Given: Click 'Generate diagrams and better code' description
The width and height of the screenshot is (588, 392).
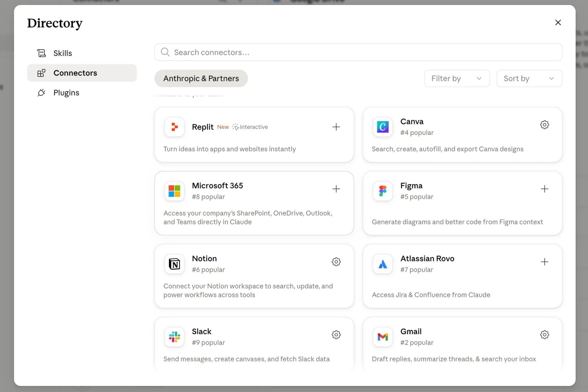Looking at the screenshot, I should coord(457,222).
